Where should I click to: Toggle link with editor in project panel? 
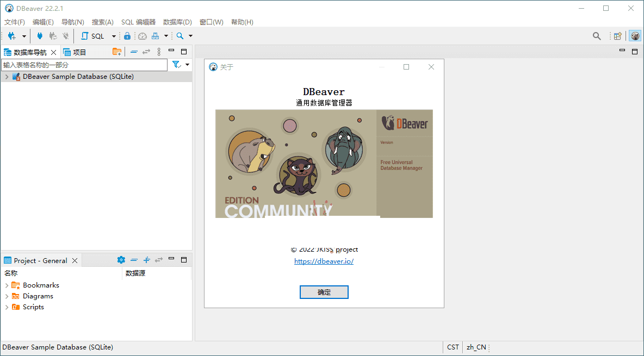point(158,260)
